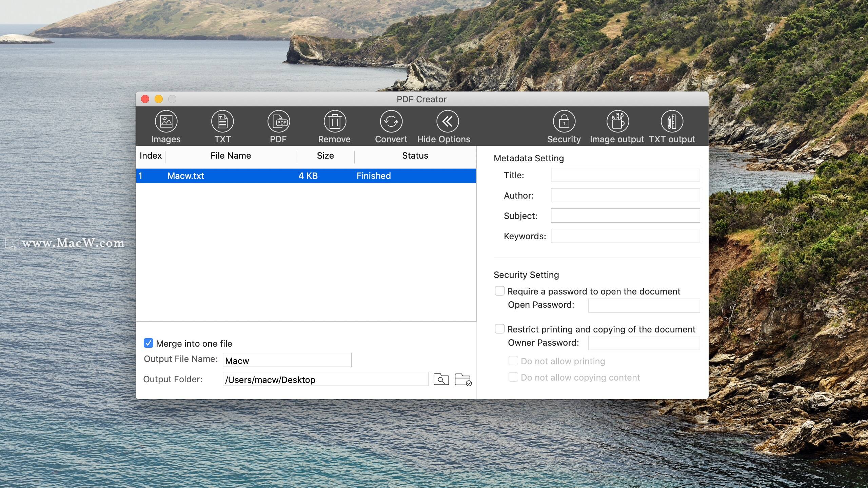Open Image output settings icon

click(x=617, y=121)
